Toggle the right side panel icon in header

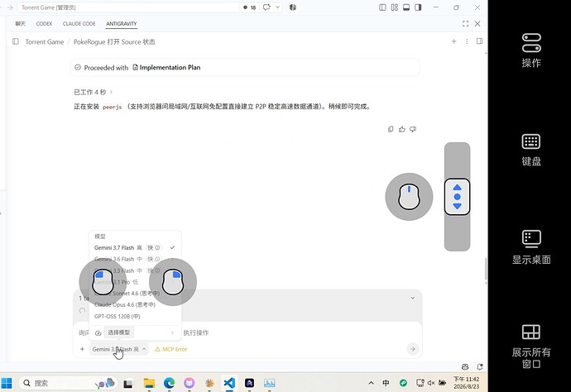[480, 41]
